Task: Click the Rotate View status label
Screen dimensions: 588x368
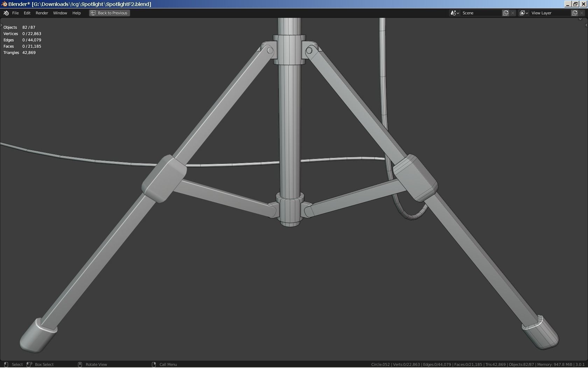Action: tap(96, 364)
